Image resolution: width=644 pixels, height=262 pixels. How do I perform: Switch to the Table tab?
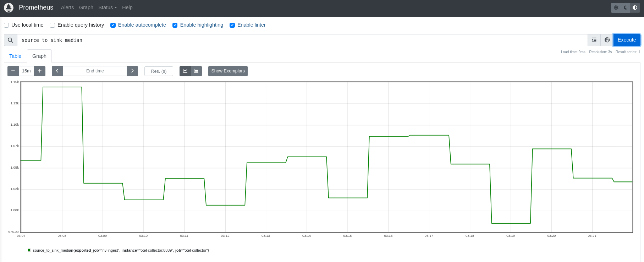(15, 56)
